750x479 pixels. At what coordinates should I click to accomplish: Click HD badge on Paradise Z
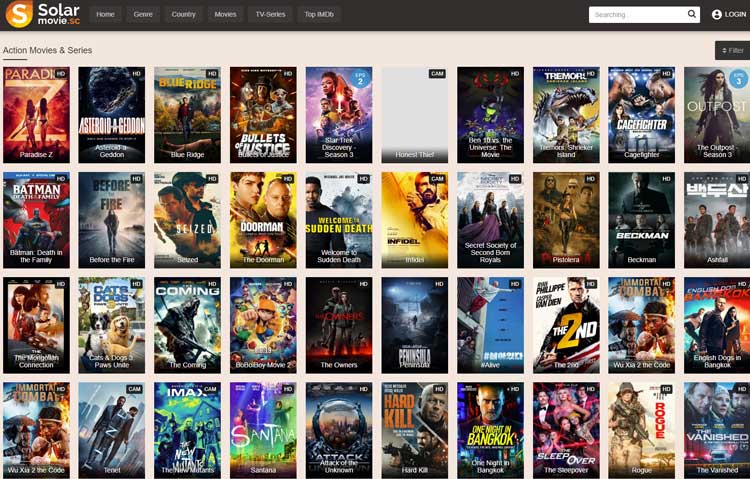click(61, 74)
